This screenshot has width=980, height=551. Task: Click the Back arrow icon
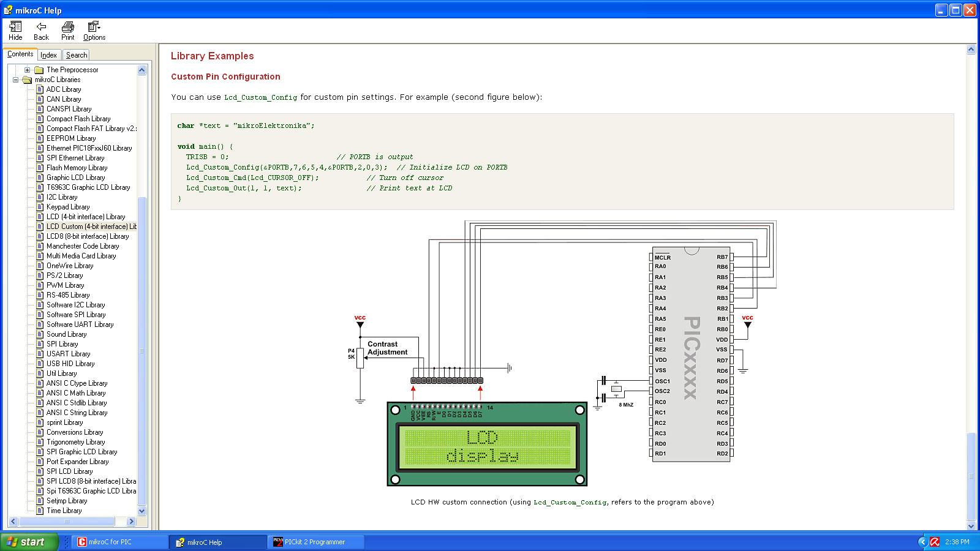click(x=41, y=26)
